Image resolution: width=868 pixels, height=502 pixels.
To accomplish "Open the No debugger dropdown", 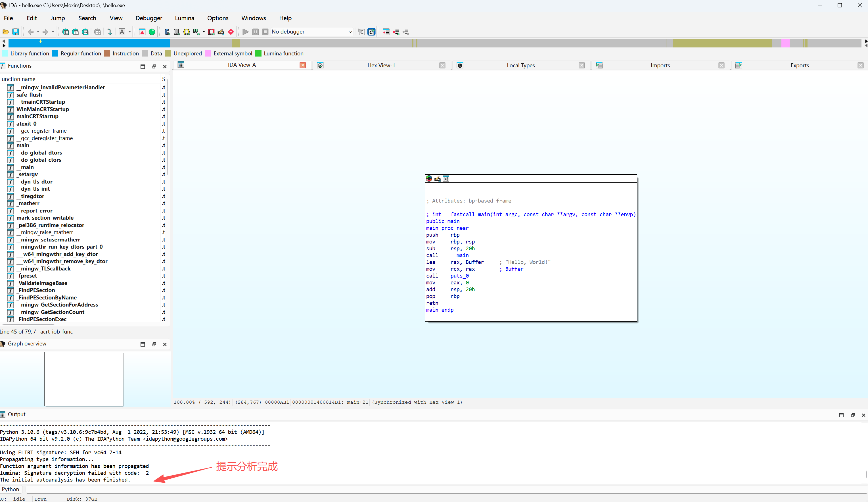I will (x=350, y=32).
